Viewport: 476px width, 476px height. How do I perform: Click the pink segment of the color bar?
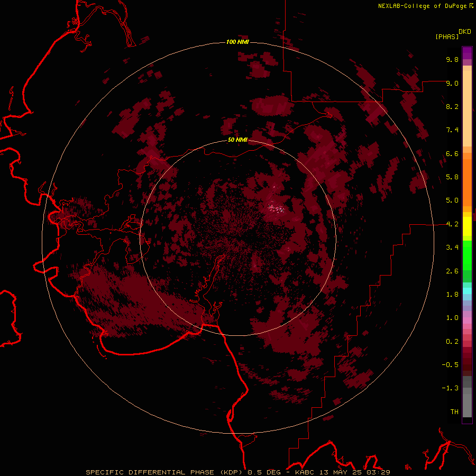(467, 321)
